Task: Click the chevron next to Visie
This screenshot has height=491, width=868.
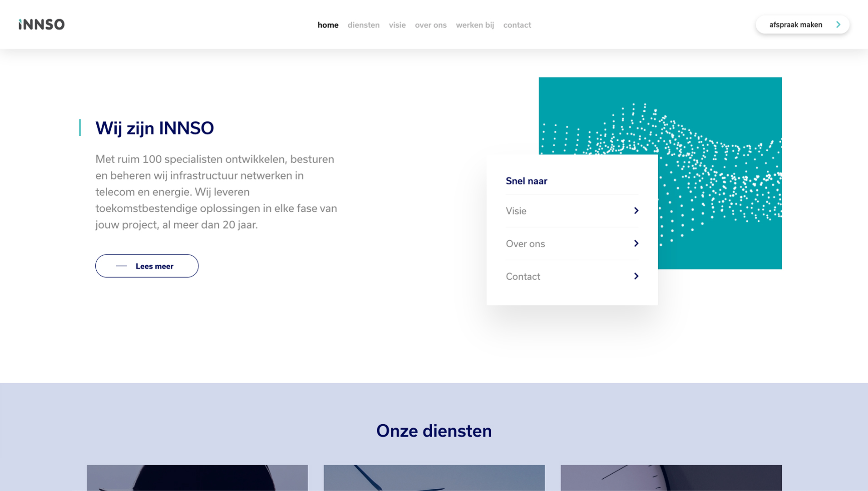Action: pyautogui.click(x=636, y=211)
